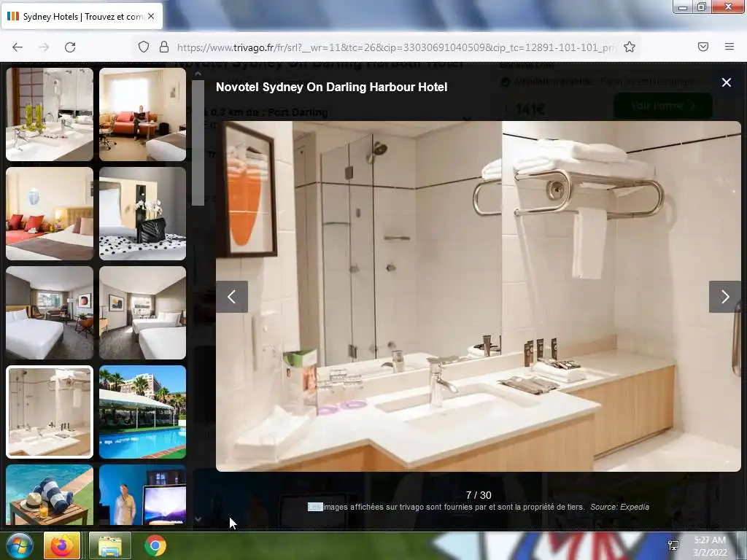Go back with the browser back arrow
Image resolution: width=747 pixels, height=560 pixels.
(x=18, y=47)
